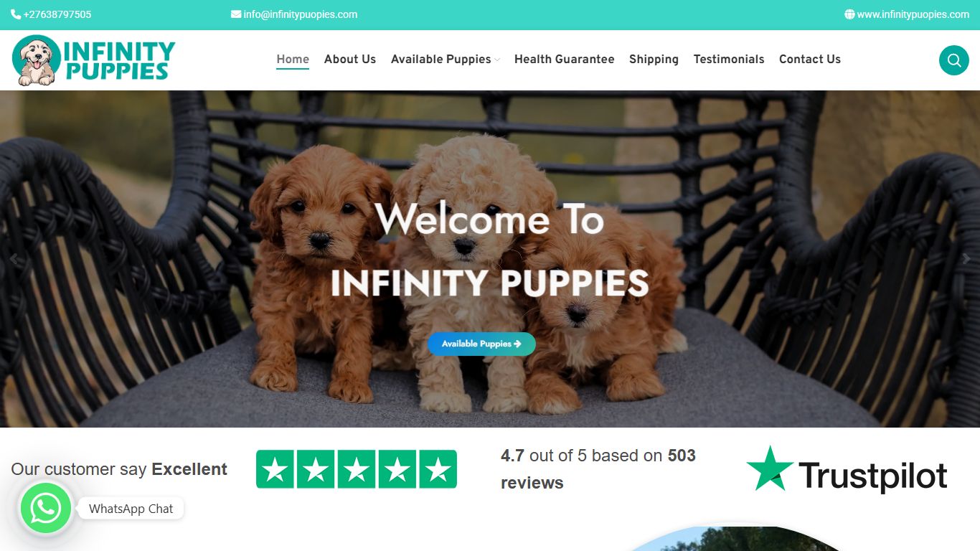Expand the Available Puppies dropdown chevron
This screenshot has width=980, height=551.
[x=497, y=60]
